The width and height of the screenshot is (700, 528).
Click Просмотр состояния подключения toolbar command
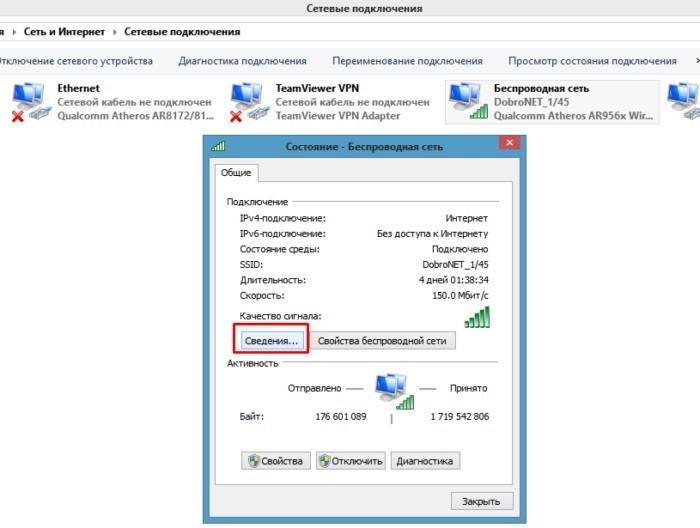(592, 61)
